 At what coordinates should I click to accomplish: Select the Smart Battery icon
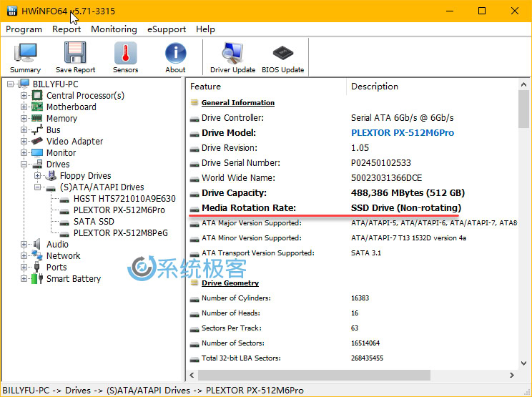click(x=37, y=278)
